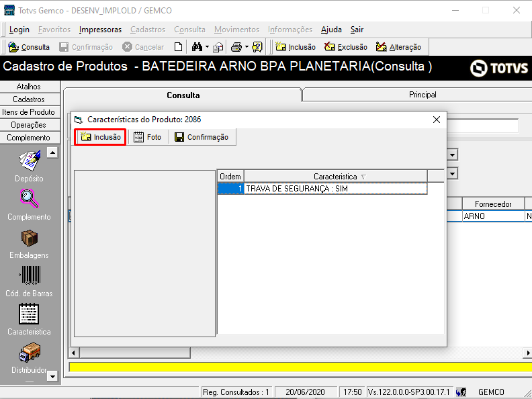Click horizontal scrollbar left arrow
Viewport: 532px width, 399px height.
[x=74, y=353]
